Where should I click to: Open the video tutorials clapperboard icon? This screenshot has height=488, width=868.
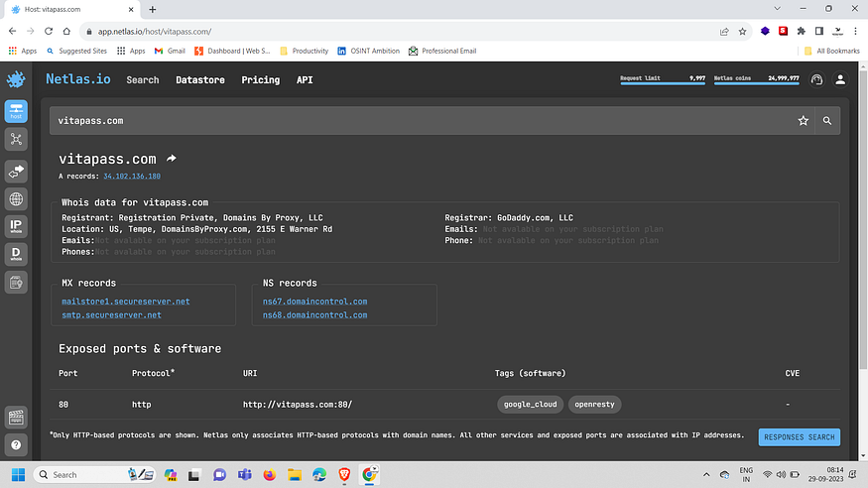[16, 418]
